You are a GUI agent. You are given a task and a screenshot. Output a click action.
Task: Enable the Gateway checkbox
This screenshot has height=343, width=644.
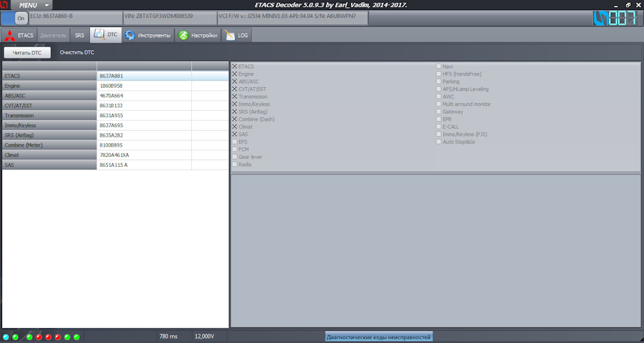tap(439, 111)
